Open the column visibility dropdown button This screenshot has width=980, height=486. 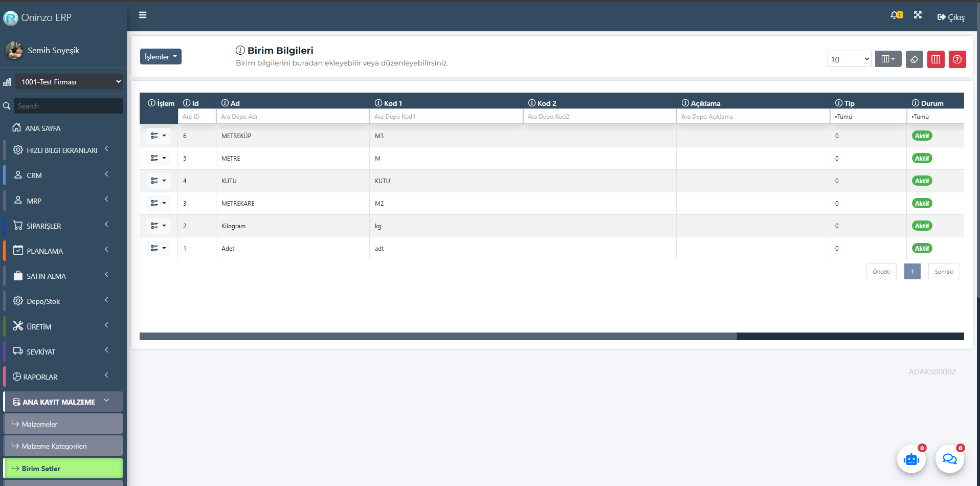887,59
